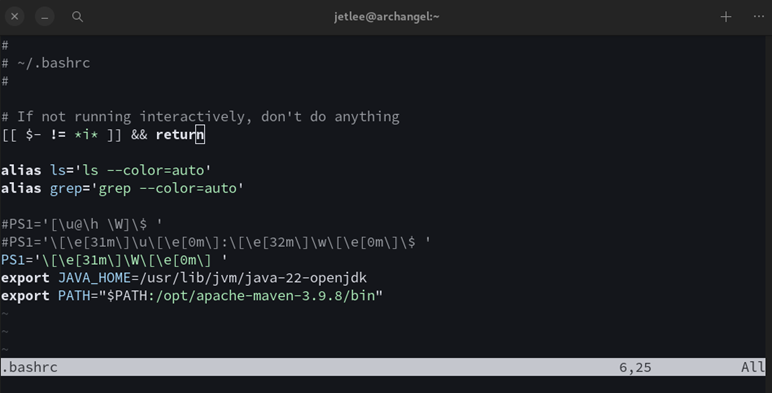The image size is (772, 393).
Task: Click the PATH variable in the export line
Action: [74, 296]
